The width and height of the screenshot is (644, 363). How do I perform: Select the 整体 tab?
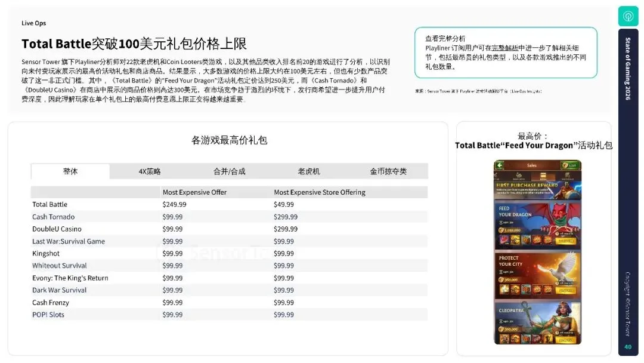coord(70,171)
